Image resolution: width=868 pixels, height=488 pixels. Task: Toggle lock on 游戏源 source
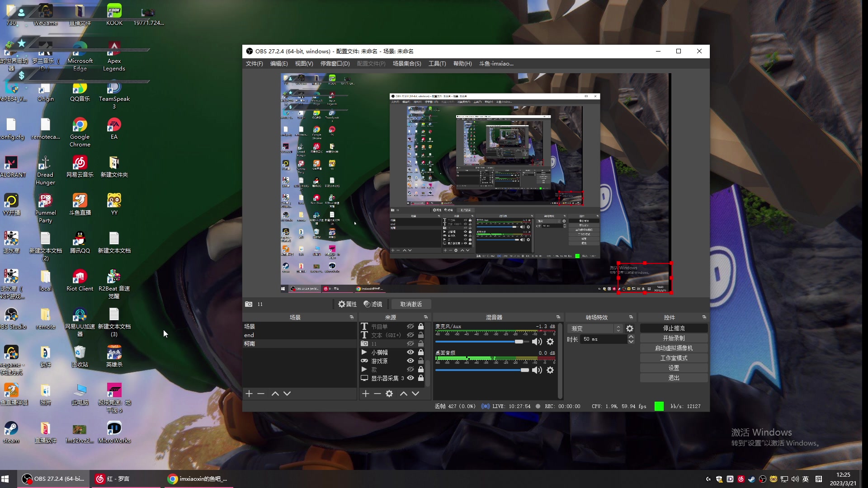[x=421, y=361]
